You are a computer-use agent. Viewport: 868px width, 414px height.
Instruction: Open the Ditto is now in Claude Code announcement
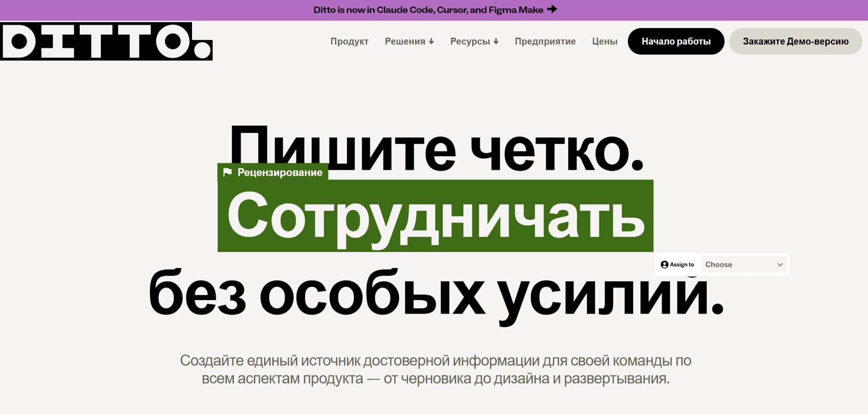(428, 10)
